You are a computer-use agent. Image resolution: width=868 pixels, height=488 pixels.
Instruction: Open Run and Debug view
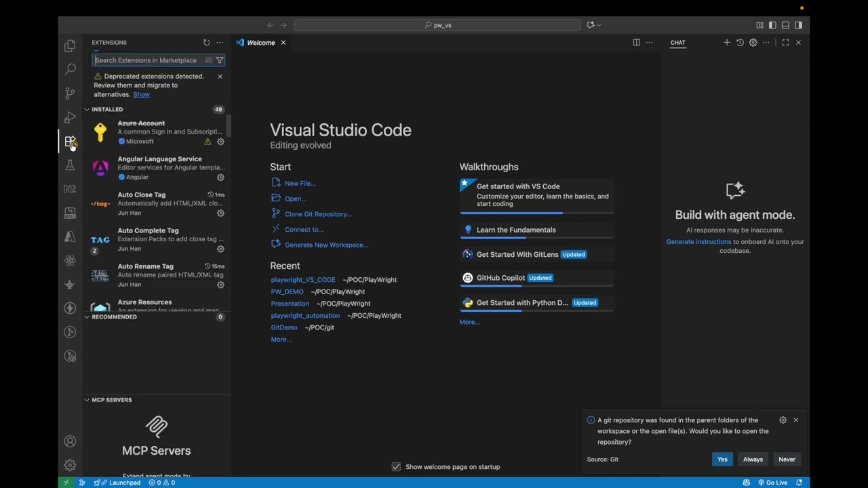pyautogui.click(x=70, y=117)
